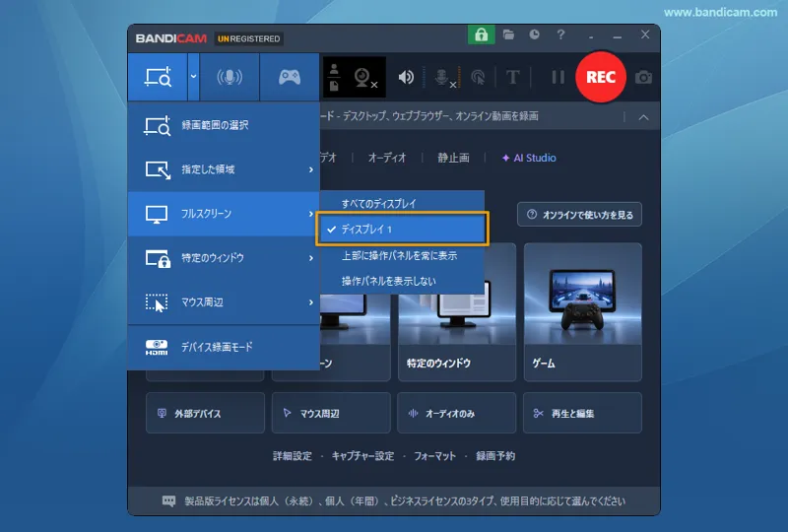This screenshot has height=532, width=788.
Task: Open the output folder icon
Action: (508, 34)
